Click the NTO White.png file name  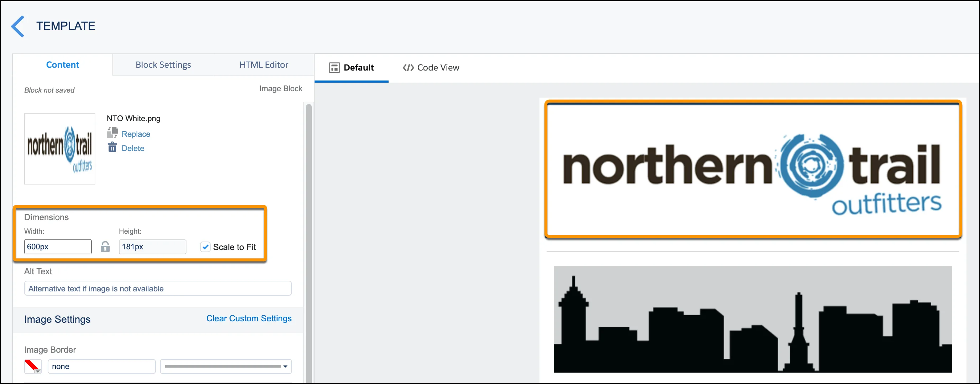133,119
